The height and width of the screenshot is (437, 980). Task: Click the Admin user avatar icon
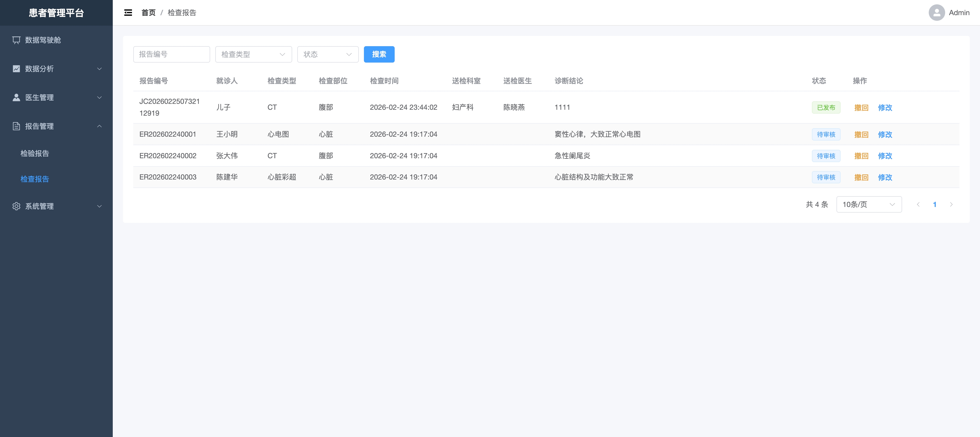[937, 13]
